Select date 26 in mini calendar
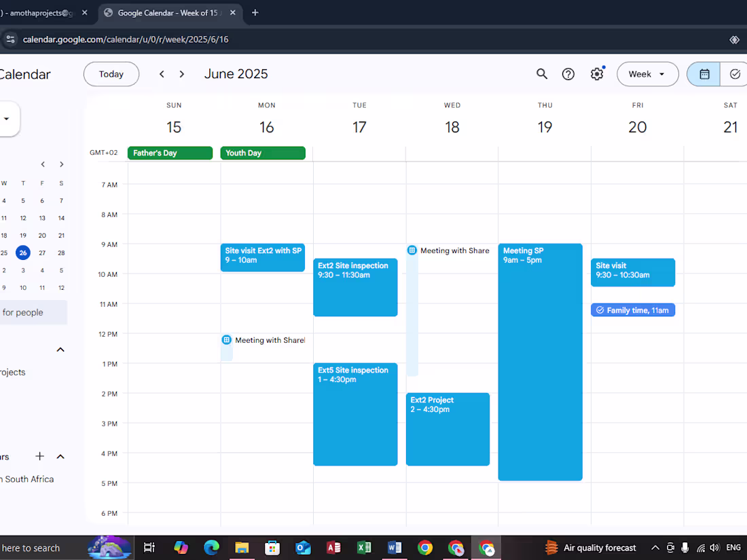Screen dimensions: 747x560 pos(23,253)
